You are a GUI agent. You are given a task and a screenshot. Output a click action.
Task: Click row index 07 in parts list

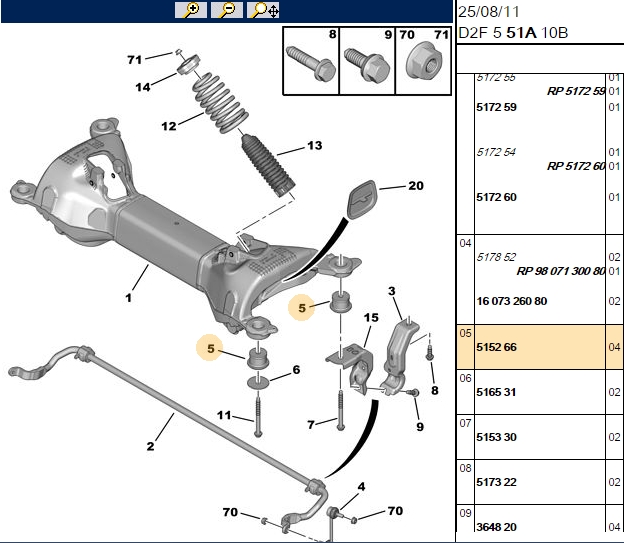click(x=465, y=423)
